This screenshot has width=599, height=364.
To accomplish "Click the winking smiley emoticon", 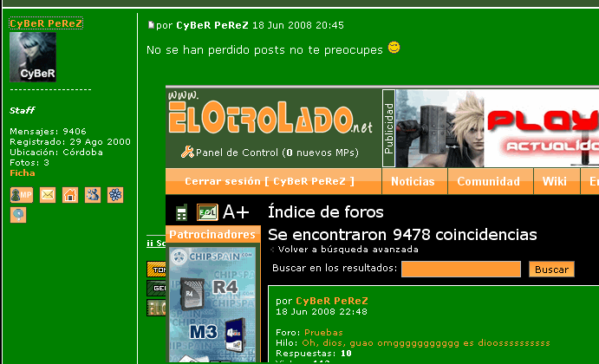I will point(394,48).
